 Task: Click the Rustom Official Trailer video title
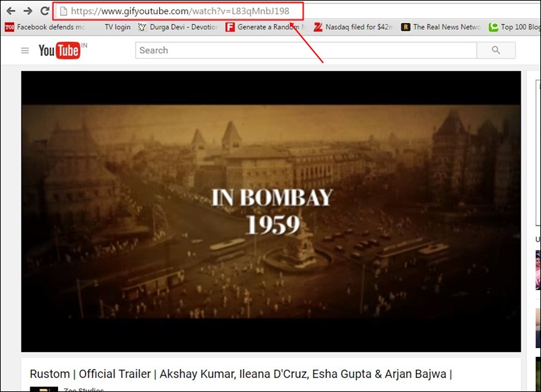241,374
